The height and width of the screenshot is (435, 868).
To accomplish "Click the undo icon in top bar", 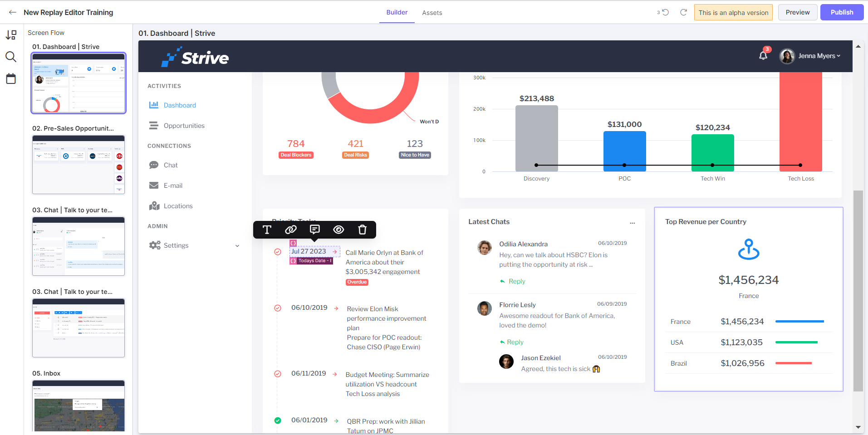I will pos(666,12).
